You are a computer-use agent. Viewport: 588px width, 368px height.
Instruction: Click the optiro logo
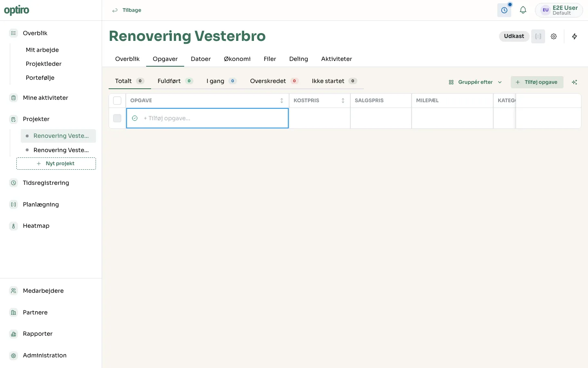pyautogui.click(x=17, y=10)
